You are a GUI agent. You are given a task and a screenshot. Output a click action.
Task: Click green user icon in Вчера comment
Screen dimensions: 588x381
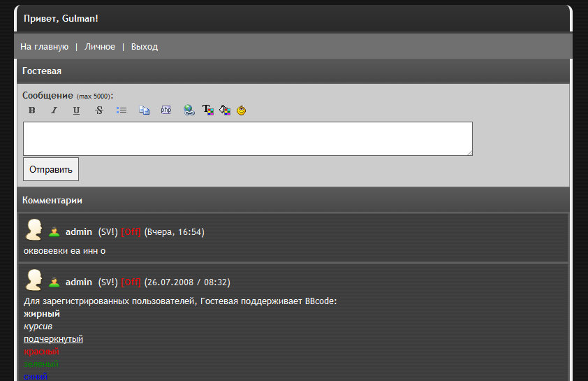[x=54, y=232]
